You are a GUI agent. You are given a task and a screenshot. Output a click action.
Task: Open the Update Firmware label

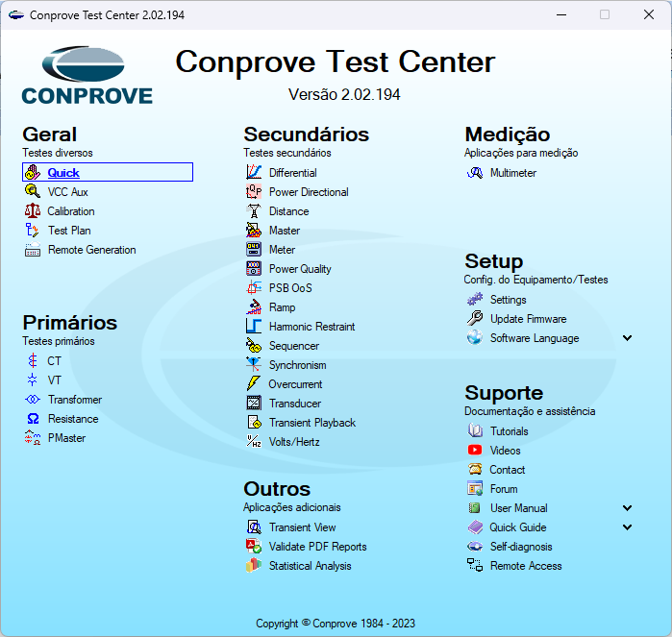[529, 319]
